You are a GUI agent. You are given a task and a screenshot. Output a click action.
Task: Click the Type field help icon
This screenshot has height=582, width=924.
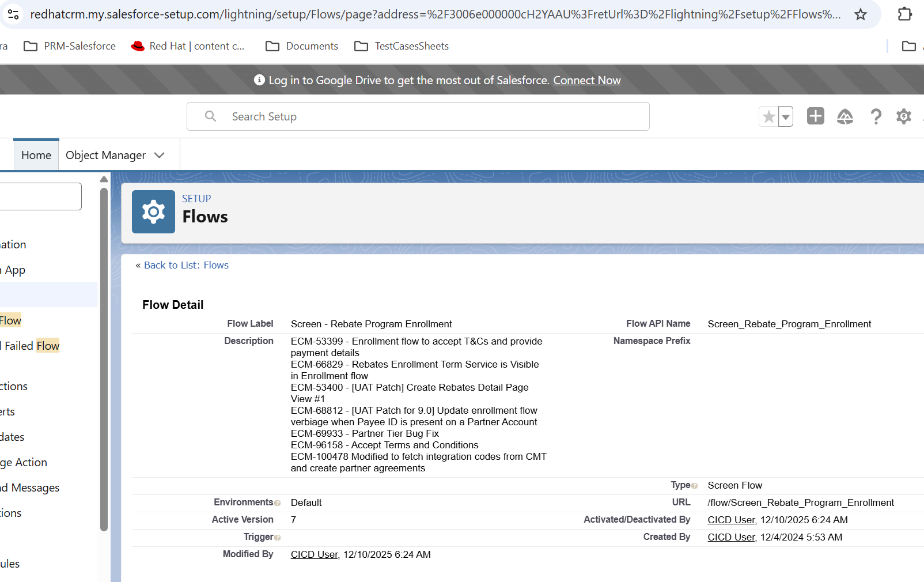[x=695, y=486]
